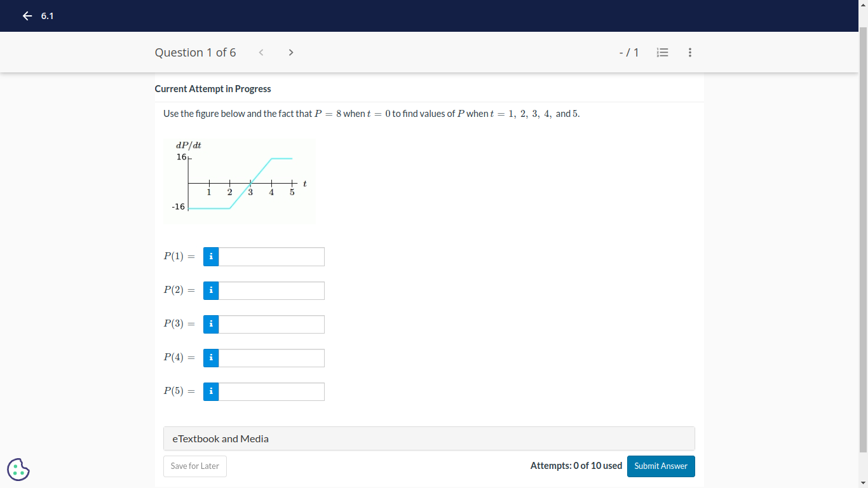
Task: Click the info icon beside P(1)
Action: pyautogui.click(x=211, y=257)
